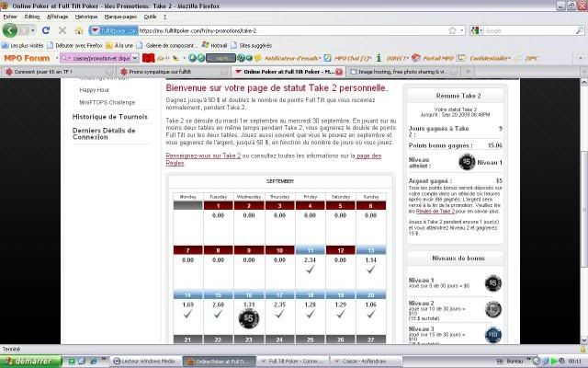Click the checkmark under September 13
Viewport: 588px width, 368px height.
[371, 270]
